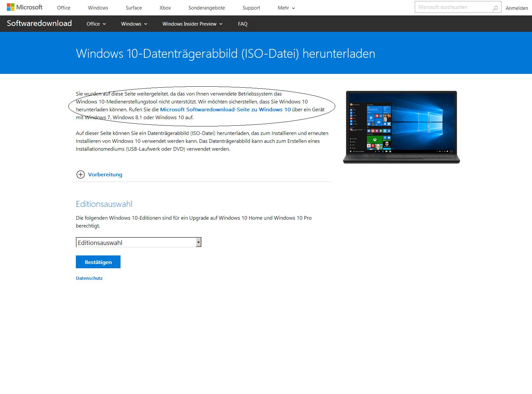This screenshot has width=532, height=394.
Task: Go to Xbox in top navigation
Action: pos(165,8)
